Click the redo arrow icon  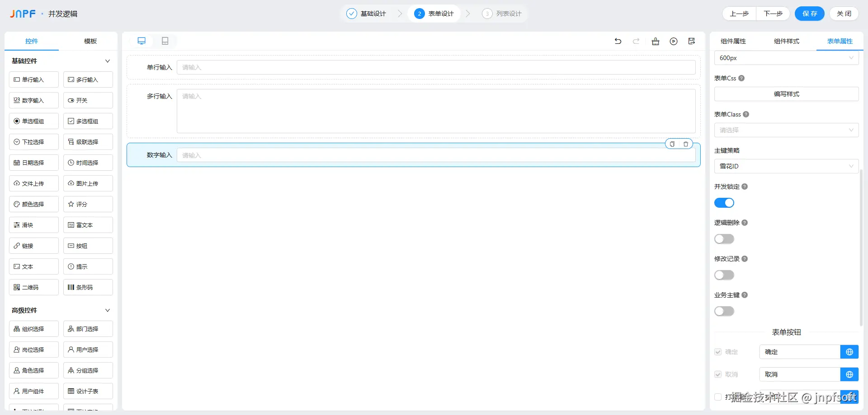click(x=636, y=41)
